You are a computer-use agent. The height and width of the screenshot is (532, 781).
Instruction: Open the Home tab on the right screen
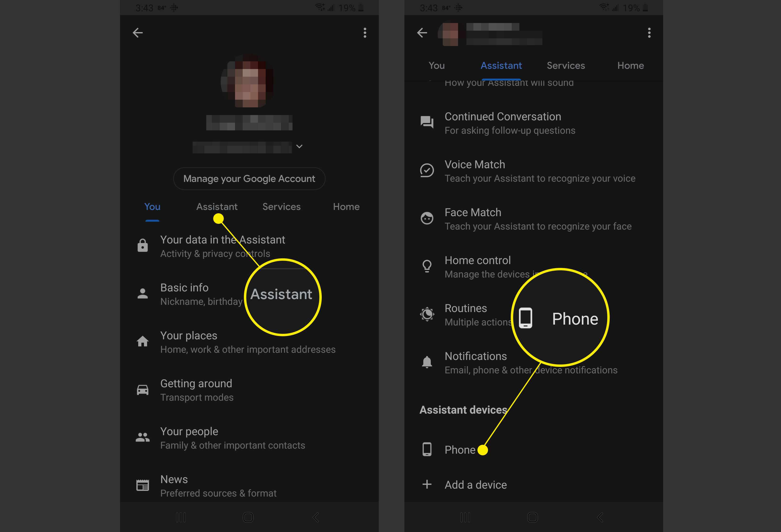[x=631, y=65]
